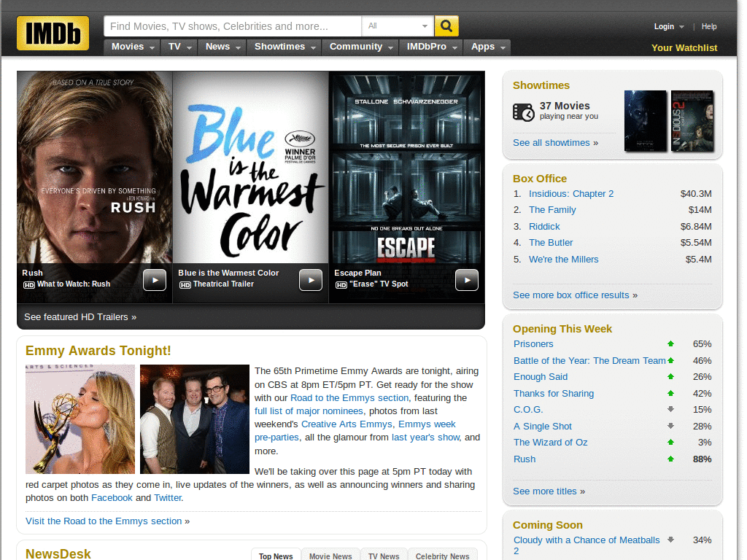This screenshot has height=560, width=747.
Task: Open the search category All dropdown
Action: coord(398,26)
